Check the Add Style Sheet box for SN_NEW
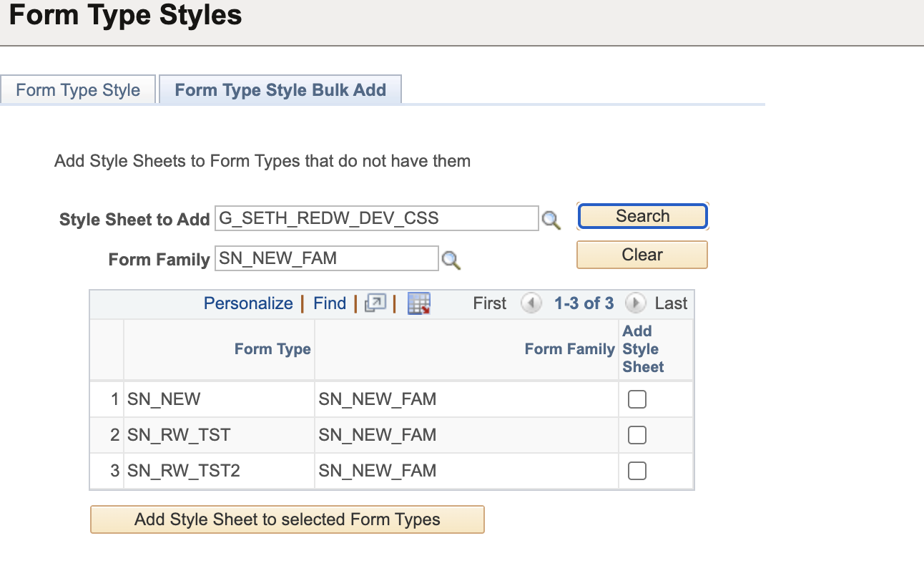The width and height of the screenshot is (924, 581). pyautogui.click(x=637, y=399)
